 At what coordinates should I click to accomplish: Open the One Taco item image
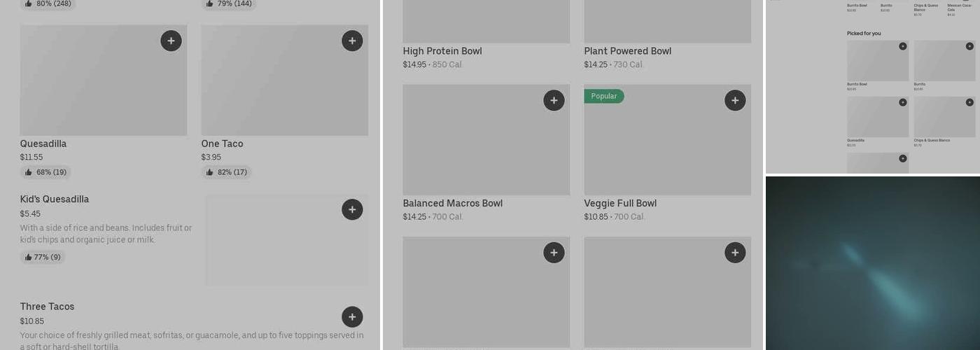point(284,80)
